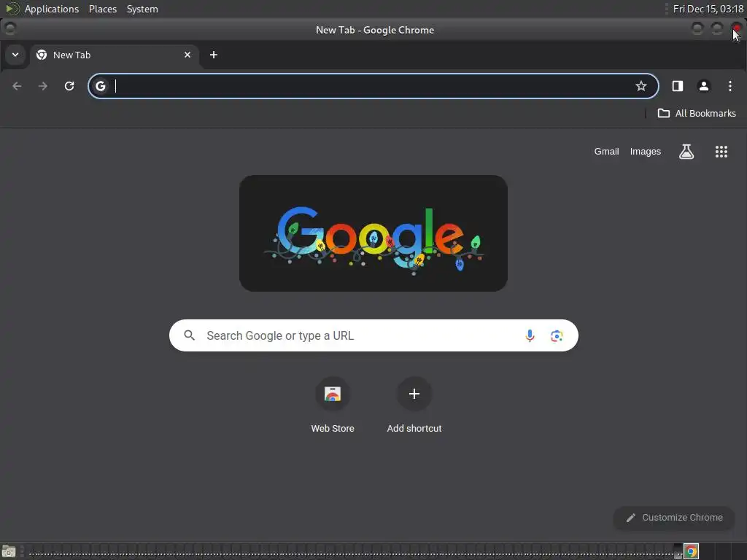747x560 pixels.
Task: Click the clock showing Fri Dec 15
Action: 708,9
